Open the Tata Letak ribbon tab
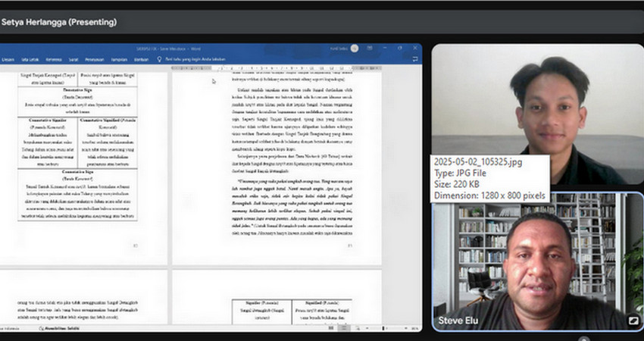 pos(30,60)
